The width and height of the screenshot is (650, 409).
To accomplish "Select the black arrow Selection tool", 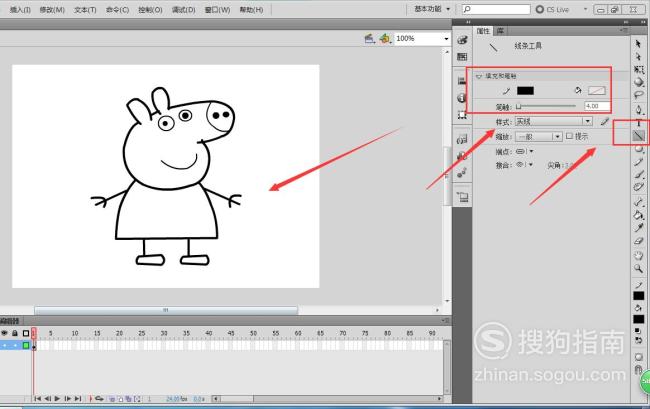I will tap(638, 44).
